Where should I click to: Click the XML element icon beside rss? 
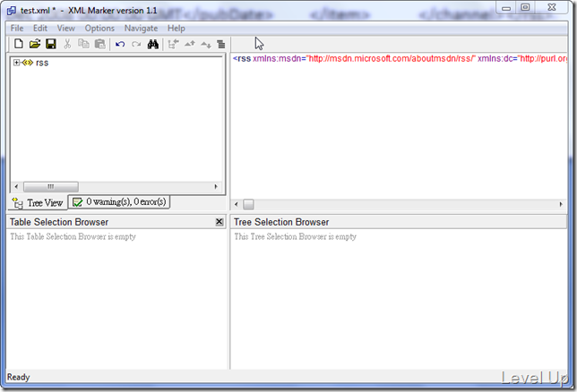tap(28, 63)
